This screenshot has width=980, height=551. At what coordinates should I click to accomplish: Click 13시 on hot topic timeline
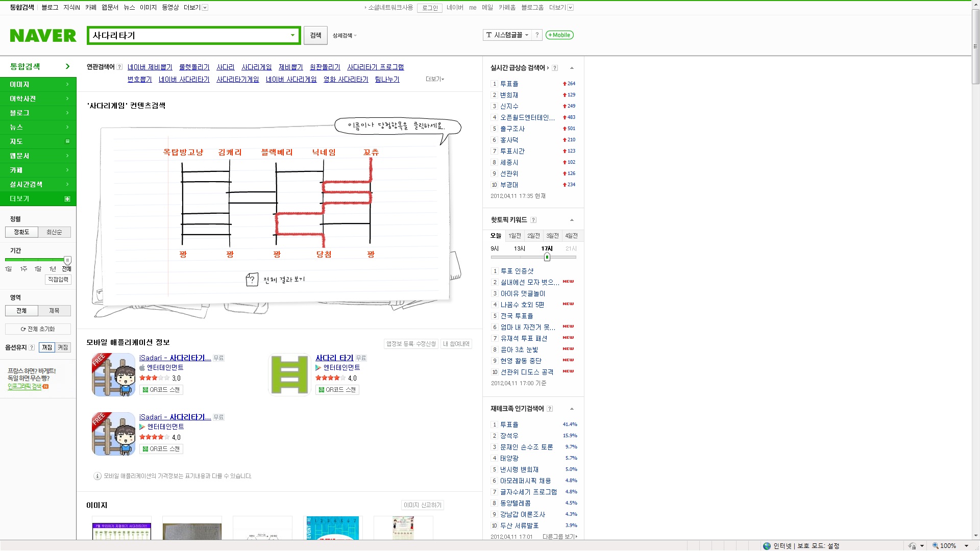point(519,248)
